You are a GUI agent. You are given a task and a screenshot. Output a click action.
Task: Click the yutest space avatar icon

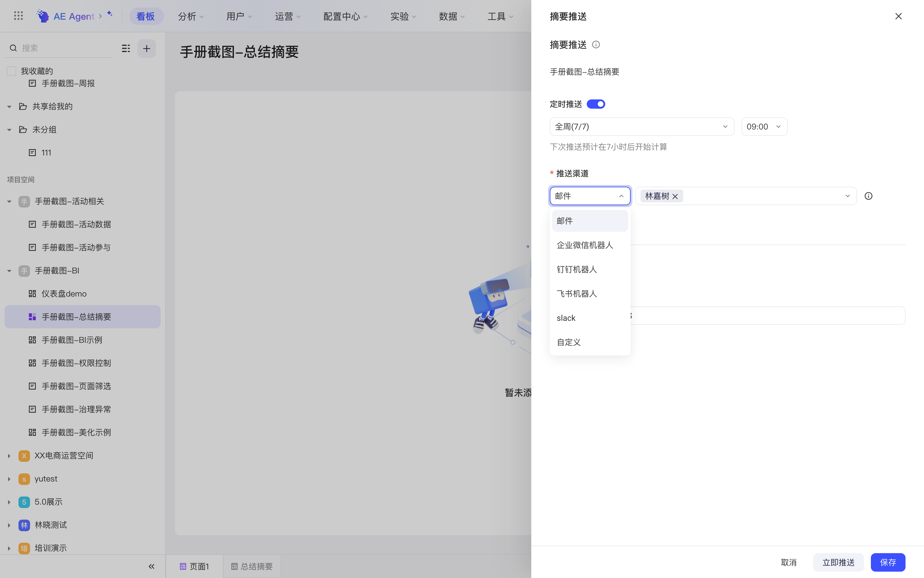(x=24, y=479)
